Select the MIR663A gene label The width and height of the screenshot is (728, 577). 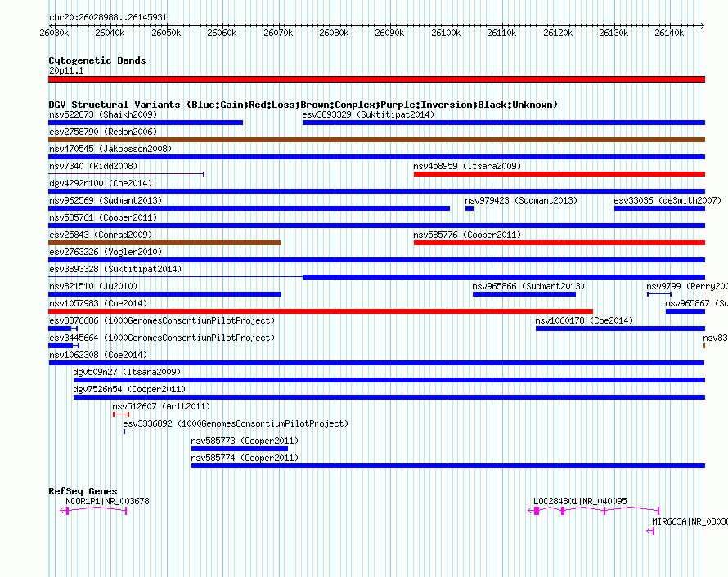pyautogui.click(x=690, y=521)
